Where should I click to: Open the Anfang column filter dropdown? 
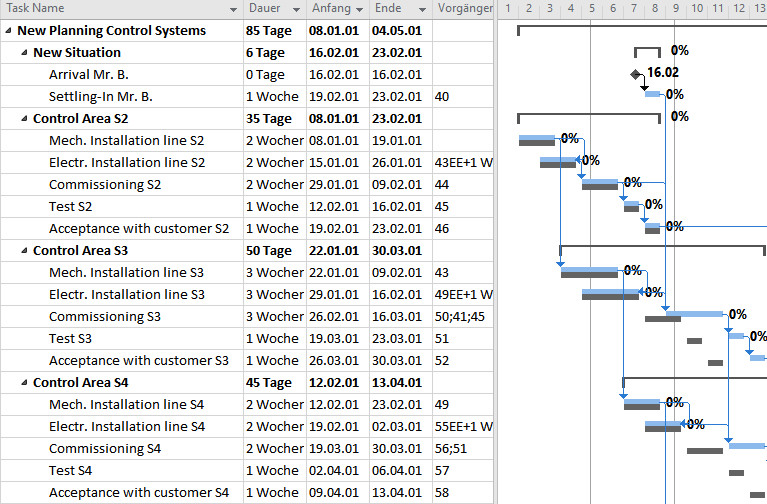coord(359,9)
